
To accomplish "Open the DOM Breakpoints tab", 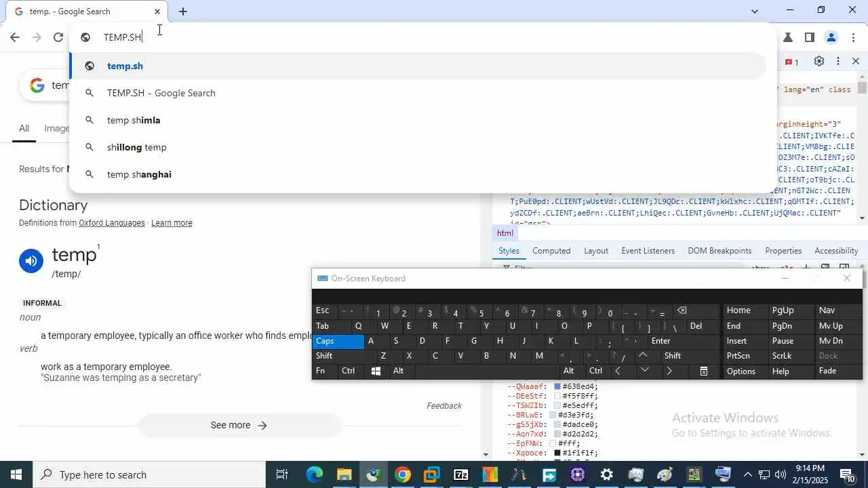I will (719, 251).
